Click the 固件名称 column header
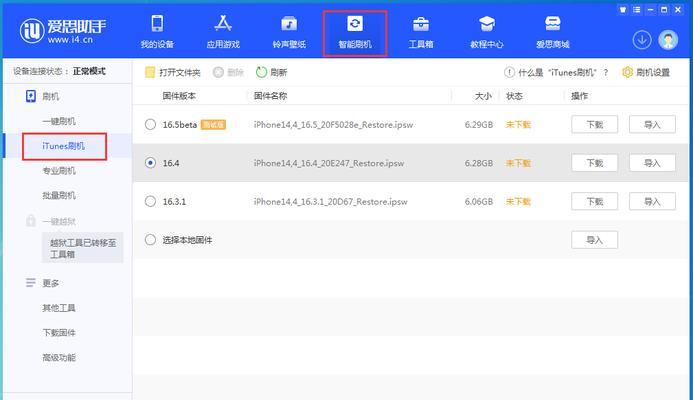The image size is (693, 400). [x=270, y=96]
